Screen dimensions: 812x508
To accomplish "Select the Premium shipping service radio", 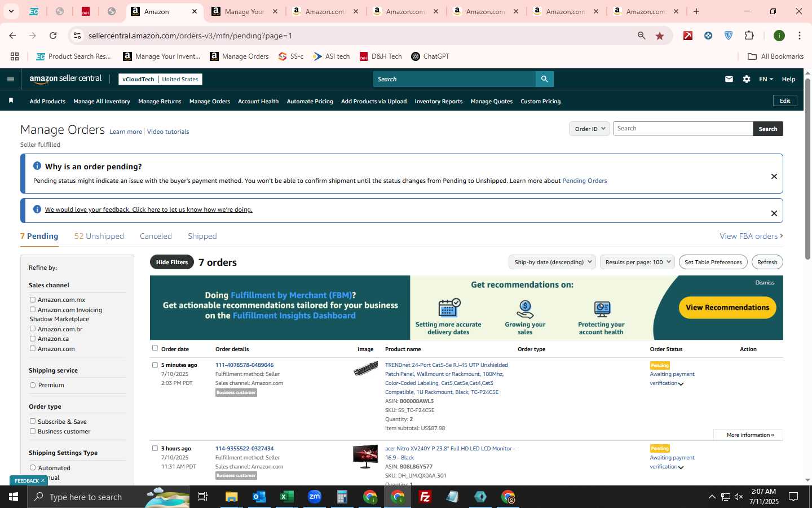I will tap(33, 385).
